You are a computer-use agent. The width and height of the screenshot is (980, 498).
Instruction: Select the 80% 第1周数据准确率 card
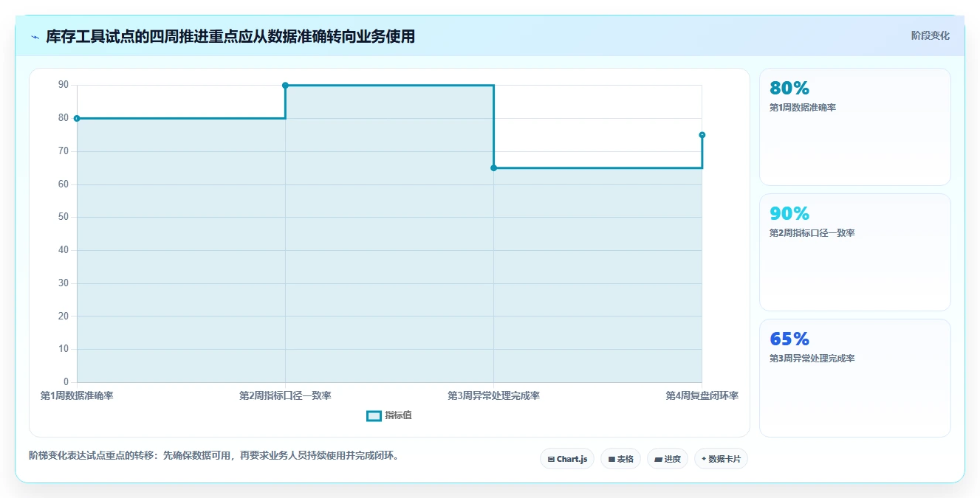click(854, 127)
